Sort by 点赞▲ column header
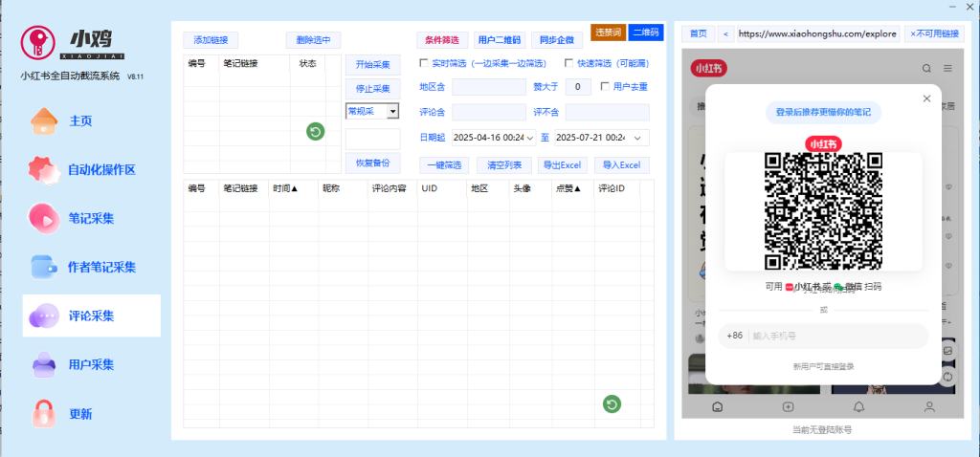The width and height of the screenshot is (980, 457). (x=568, y=188)
